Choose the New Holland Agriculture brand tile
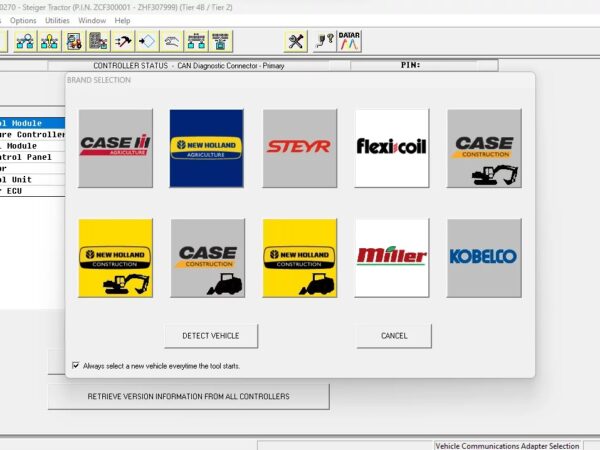Screen dimensions: 600x450 (x=207, y=148)
